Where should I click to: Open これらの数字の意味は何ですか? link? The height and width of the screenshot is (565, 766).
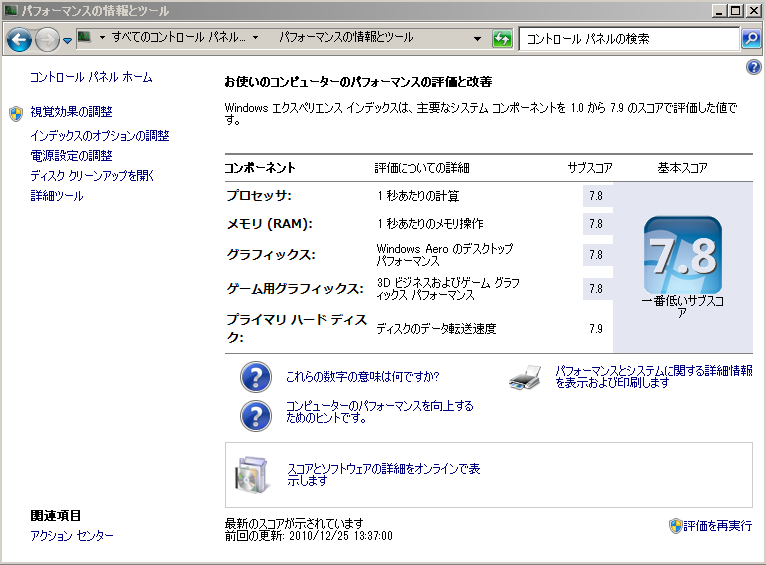coord(362,377)
